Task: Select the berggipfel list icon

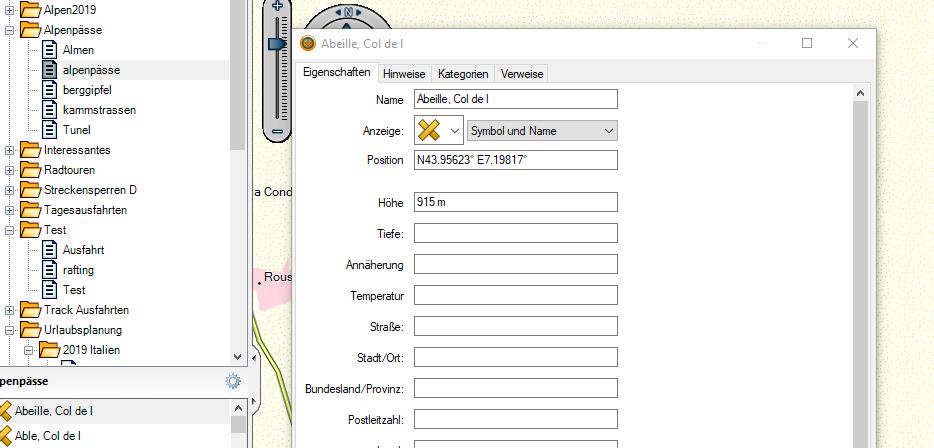Action: (50, 90)
